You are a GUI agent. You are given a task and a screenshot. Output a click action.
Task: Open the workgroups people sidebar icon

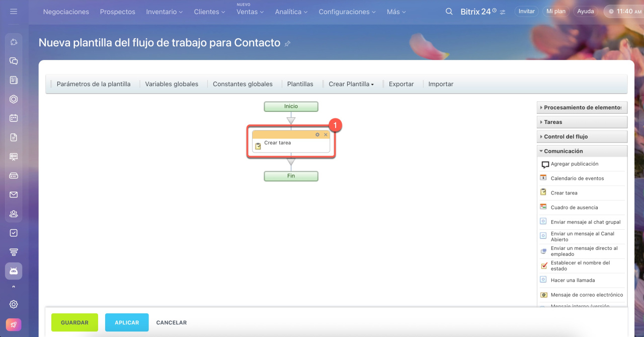(x=14, y=214)
